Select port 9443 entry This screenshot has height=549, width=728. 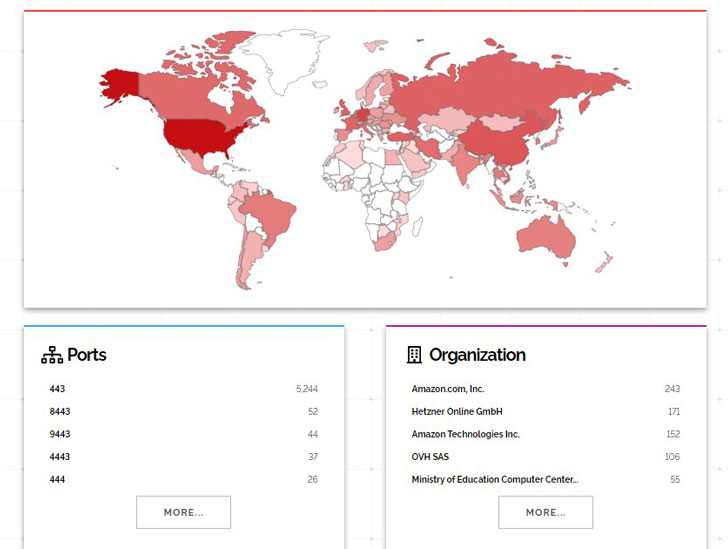click(x=59, y=435)
